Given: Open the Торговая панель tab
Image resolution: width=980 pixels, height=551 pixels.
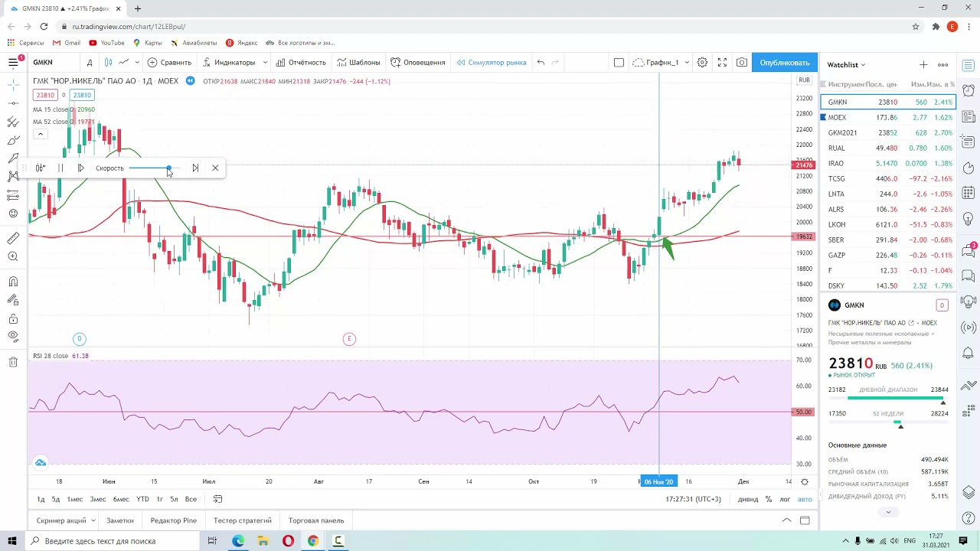Looking at the screenshot, I should point(316,520).
